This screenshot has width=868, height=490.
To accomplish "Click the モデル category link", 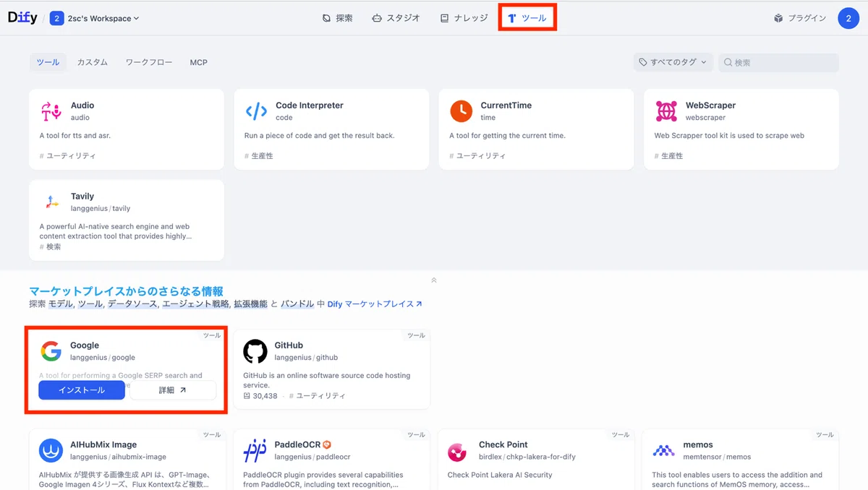I will (x=61, y=304).
